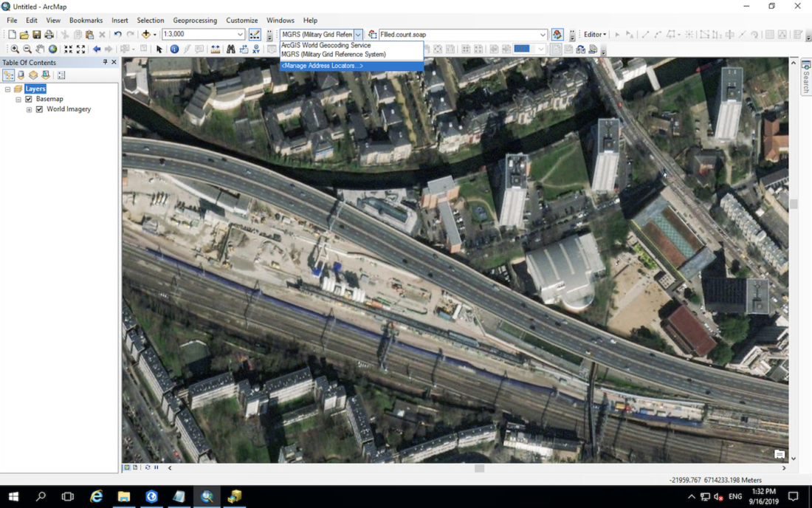
Task: Collapse the Layers data frame tree
Action: point(7,89)
